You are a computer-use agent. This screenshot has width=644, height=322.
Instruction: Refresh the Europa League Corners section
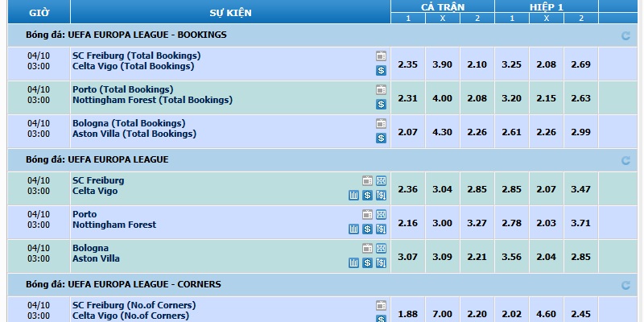(625, 285)
